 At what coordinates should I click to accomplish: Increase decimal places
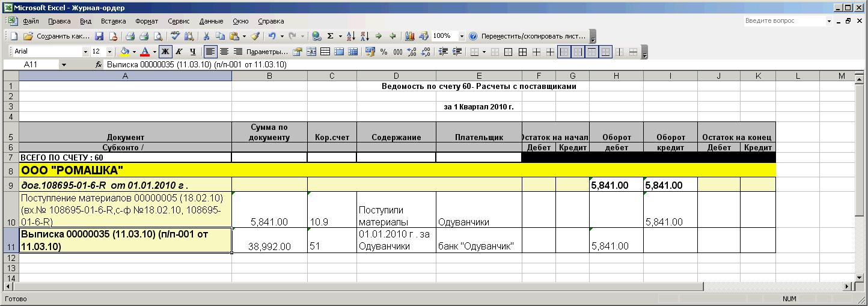[x=413, y=52]
